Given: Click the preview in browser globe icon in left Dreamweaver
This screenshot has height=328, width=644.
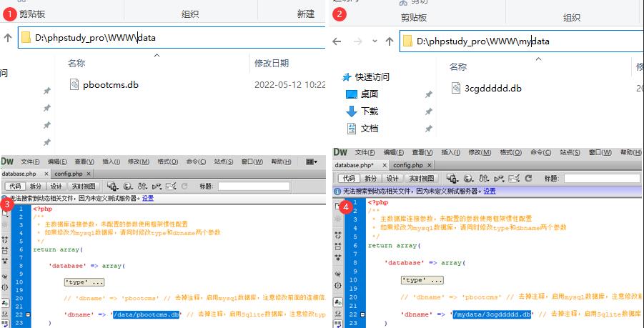Looking at the screenshot, I should (x=128, y=187).
